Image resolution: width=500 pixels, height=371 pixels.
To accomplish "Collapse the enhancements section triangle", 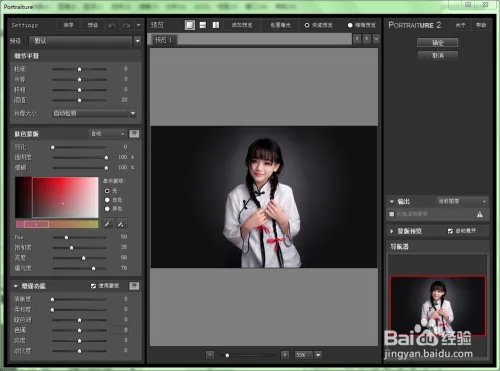I will coord(16,286).
